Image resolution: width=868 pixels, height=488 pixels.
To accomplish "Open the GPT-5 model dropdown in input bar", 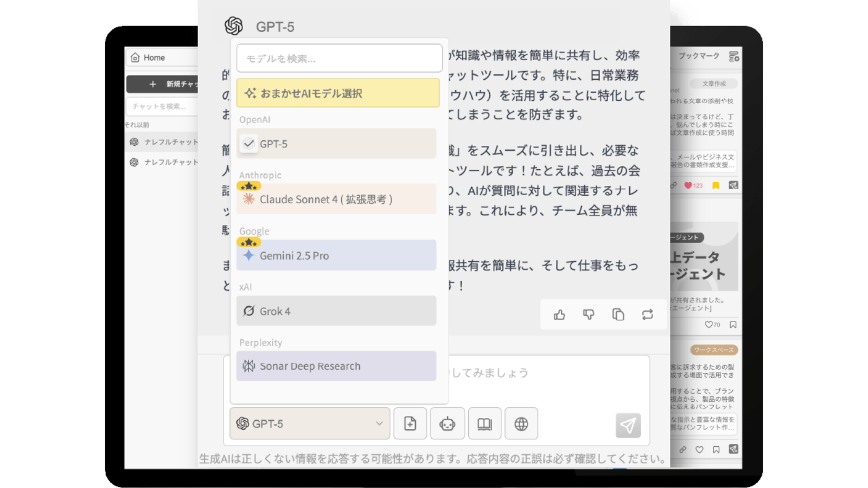I will (x=310, y=423).
